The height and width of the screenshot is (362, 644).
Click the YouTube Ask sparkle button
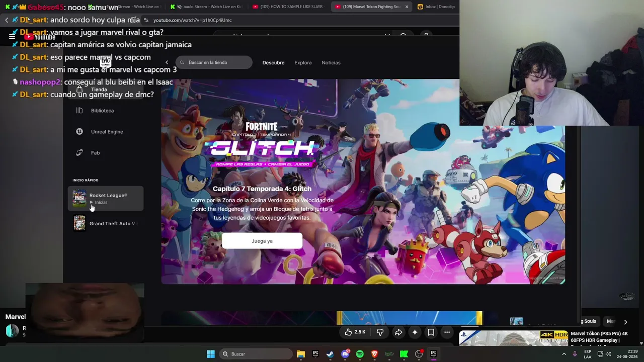coord(415,332)
